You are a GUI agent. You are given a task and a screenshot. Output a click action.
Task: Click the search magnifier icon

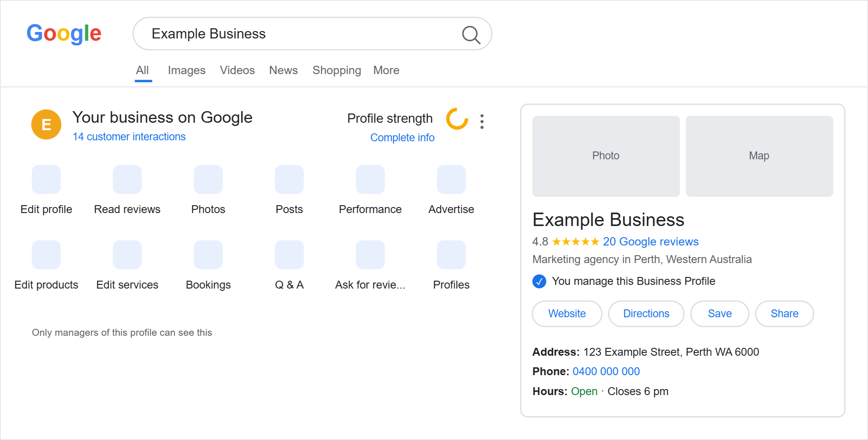pos(471,34)
